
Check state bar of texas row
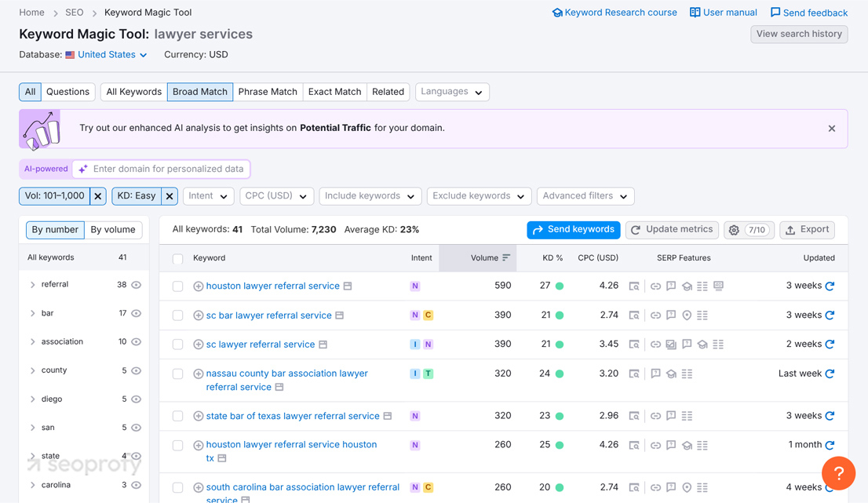tap(177, 416)
